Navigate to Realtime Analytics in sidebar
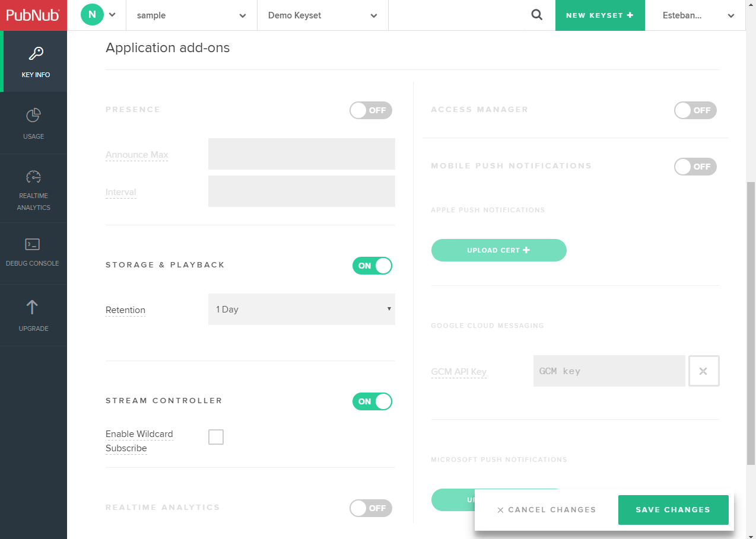The image size is (756, 539). click(x=34, y=189)
